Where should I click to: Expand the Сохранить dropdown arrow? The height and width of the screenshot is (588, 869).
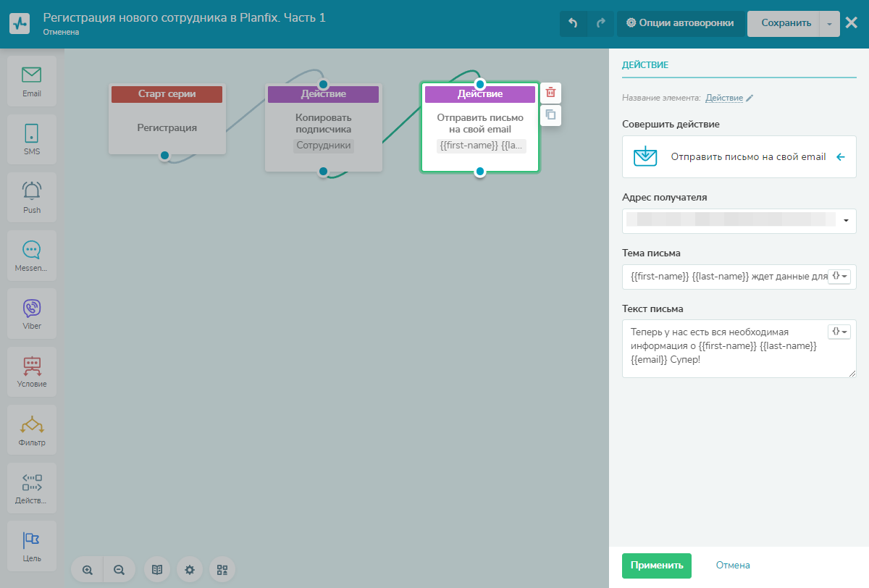830,23
